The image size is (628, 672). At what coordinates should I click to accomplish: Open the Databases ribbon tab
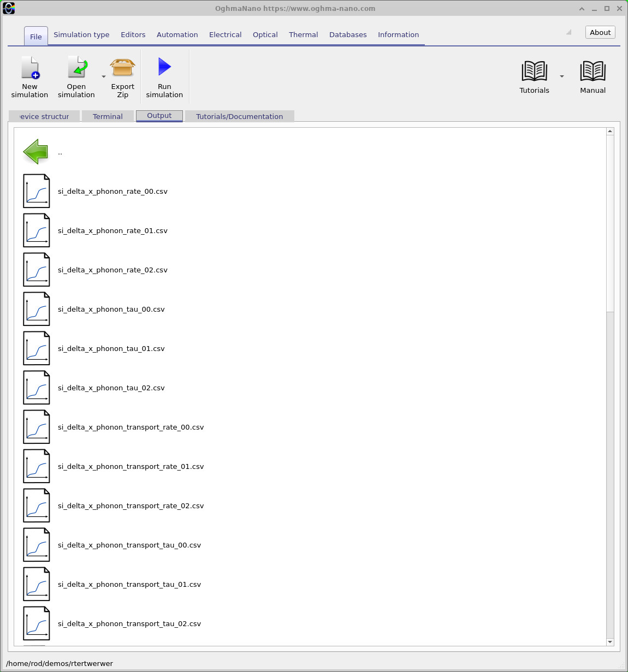348,34
